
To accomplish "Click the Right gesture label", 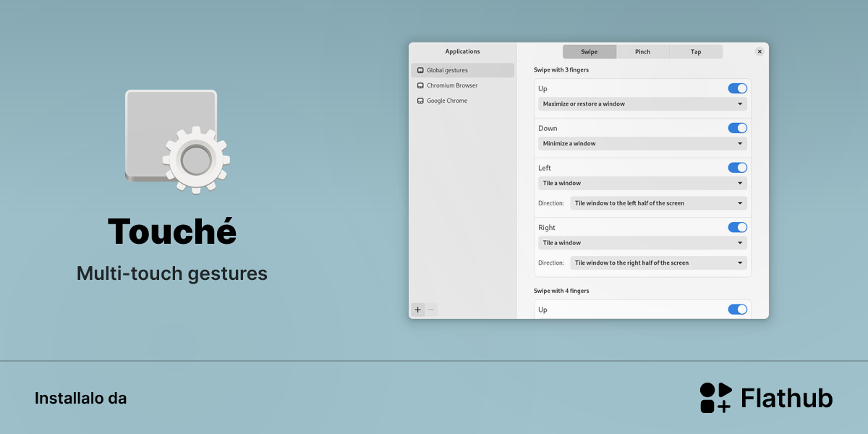I will (x=547, y=227).
